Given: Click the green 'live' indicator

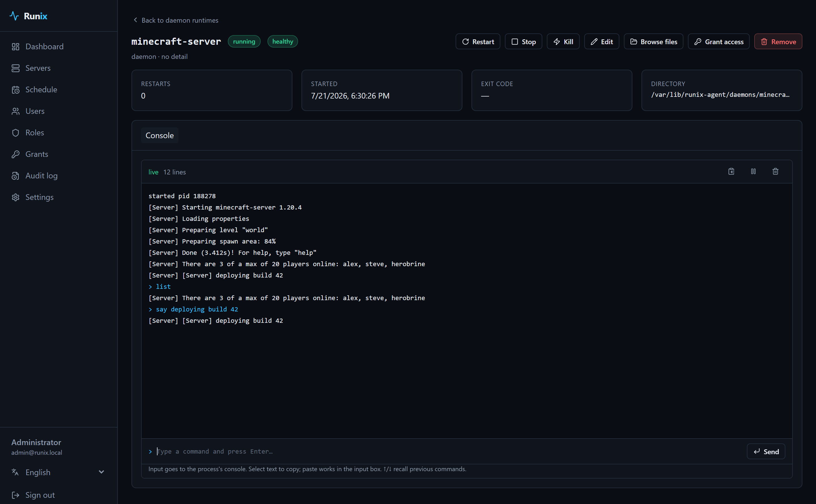Looking at the screenshot, I should tap(153, 172).
